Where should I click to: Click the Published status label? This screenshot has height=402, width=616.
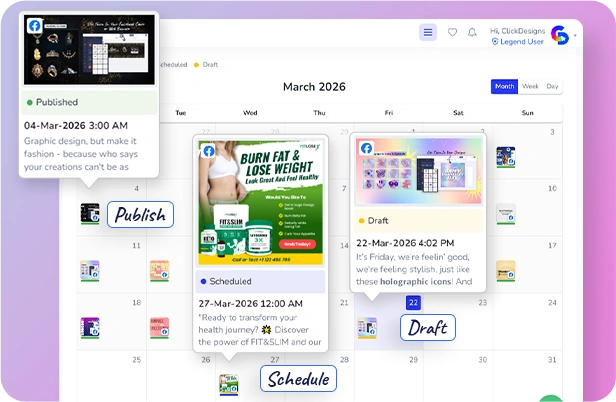coord(89,103)
